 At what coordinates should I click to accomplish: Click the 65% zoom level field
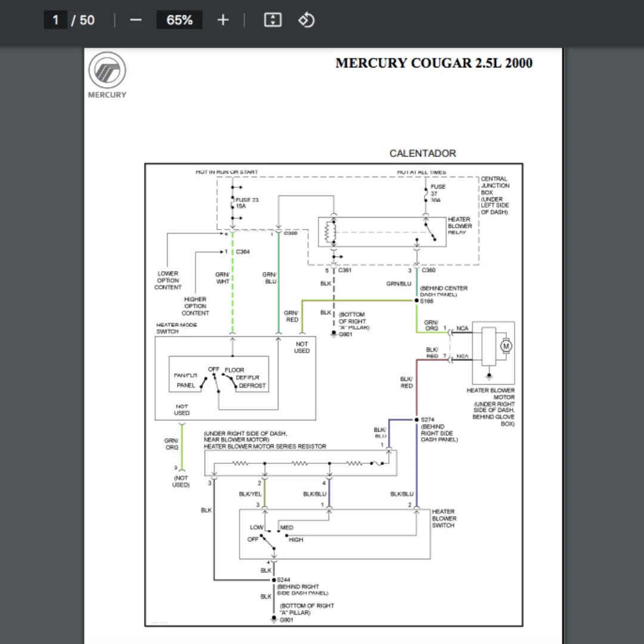coord(179,20)
